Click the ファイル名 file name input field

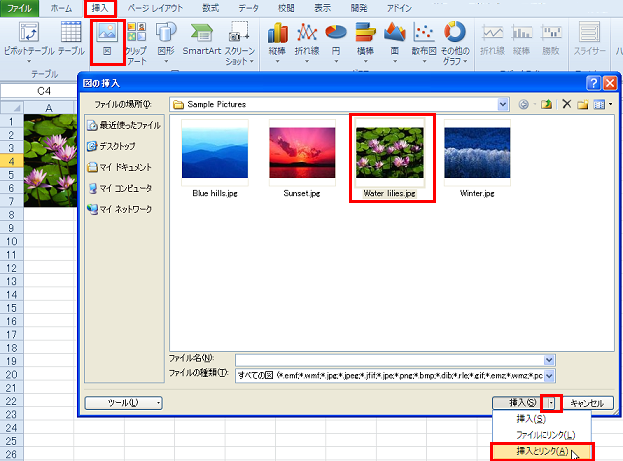[x=390, y=359]
